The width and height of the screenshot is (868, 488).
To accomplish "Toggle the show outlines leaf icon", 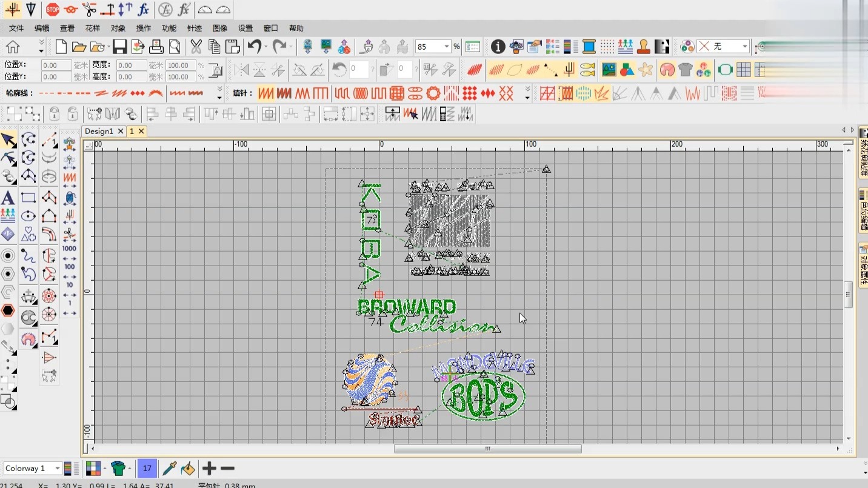I will 514,70.
